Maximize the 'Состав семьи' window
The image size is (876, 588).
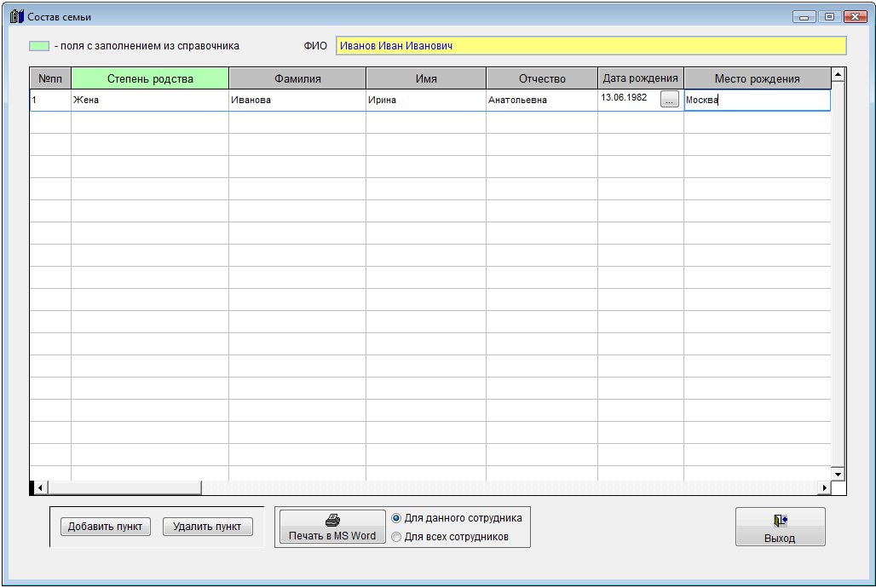click(830, 17)
